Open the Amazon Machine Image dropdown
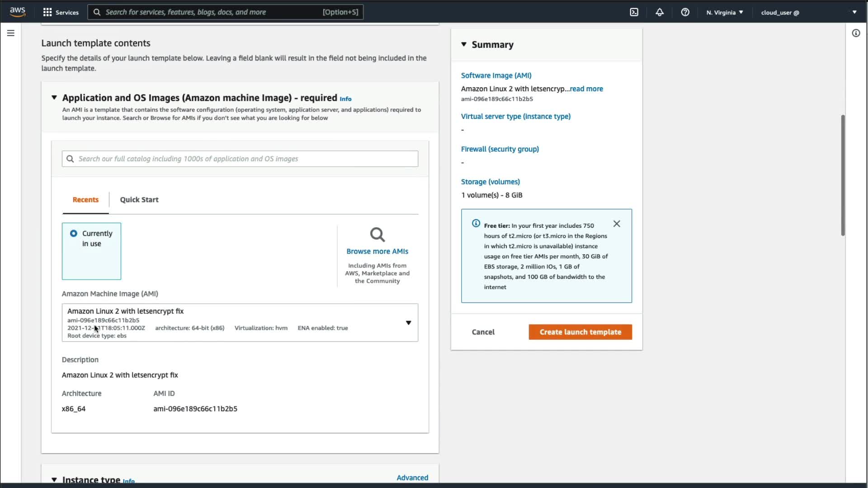 click(x=408, y=323)
